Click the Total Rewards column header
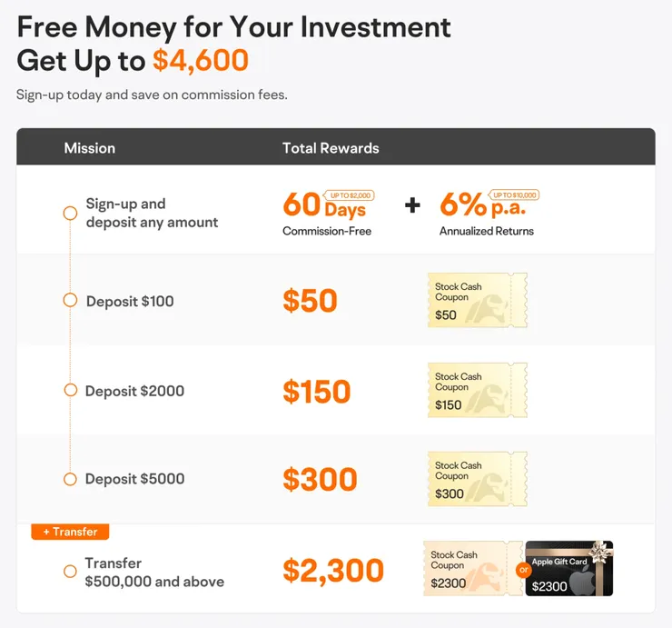This screenshot has height=628, width=672. coord(331,147)
